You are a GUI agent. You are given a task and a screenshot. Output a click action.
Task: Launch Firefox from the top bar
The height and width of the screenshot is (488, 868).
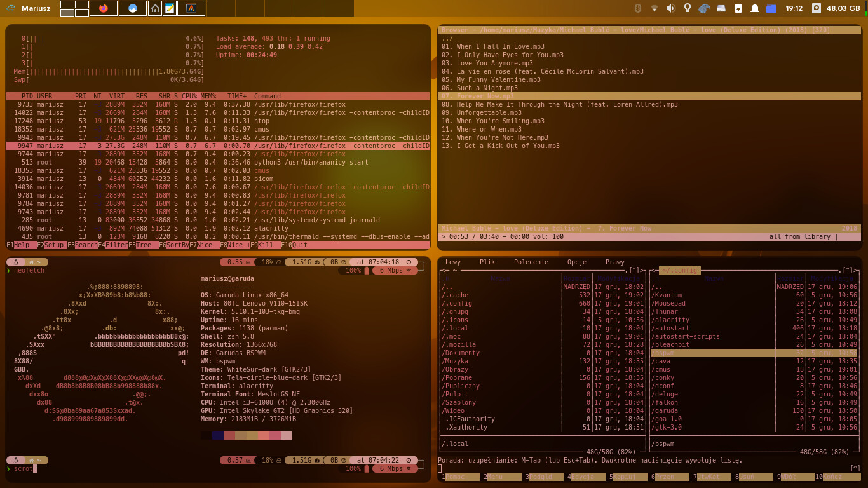(104, 8)
